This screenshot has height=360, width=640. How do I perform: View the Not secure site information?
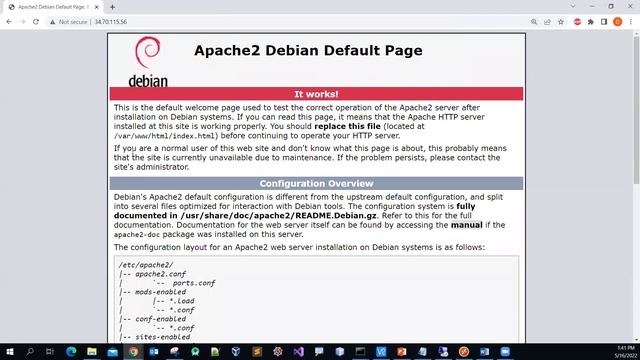(x=69, y=22)
